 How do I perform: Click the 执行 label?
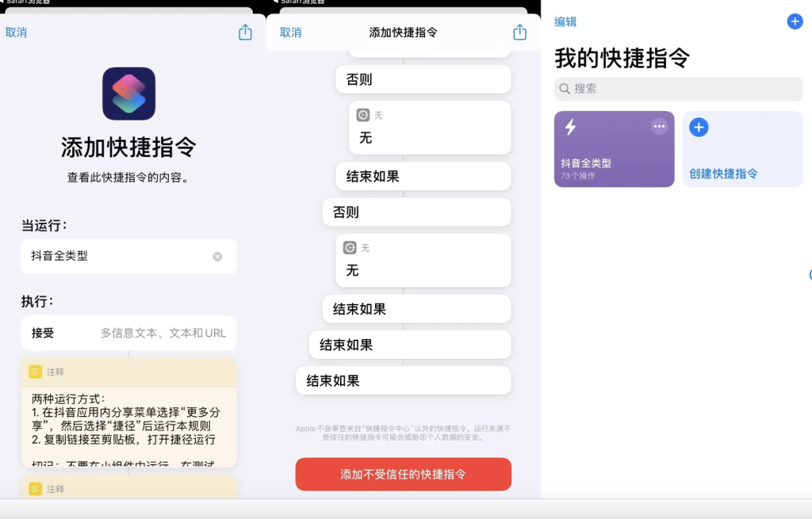pos(37,301)
